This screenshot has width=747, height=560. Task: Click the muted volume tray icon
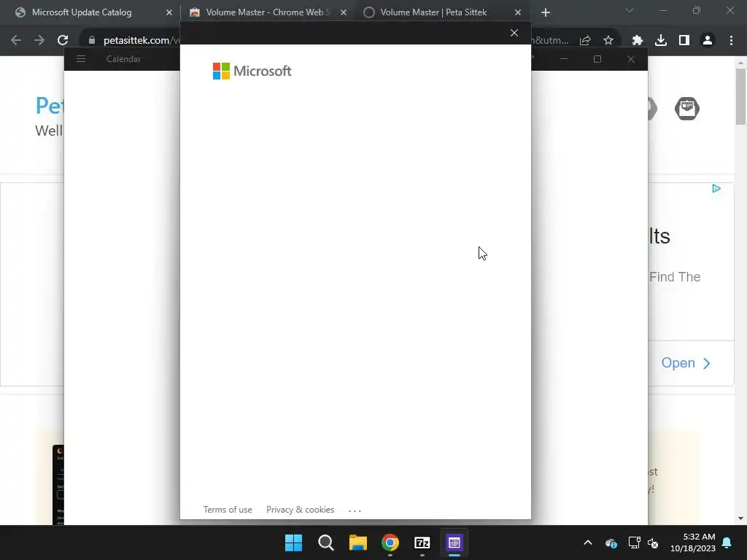653,542
